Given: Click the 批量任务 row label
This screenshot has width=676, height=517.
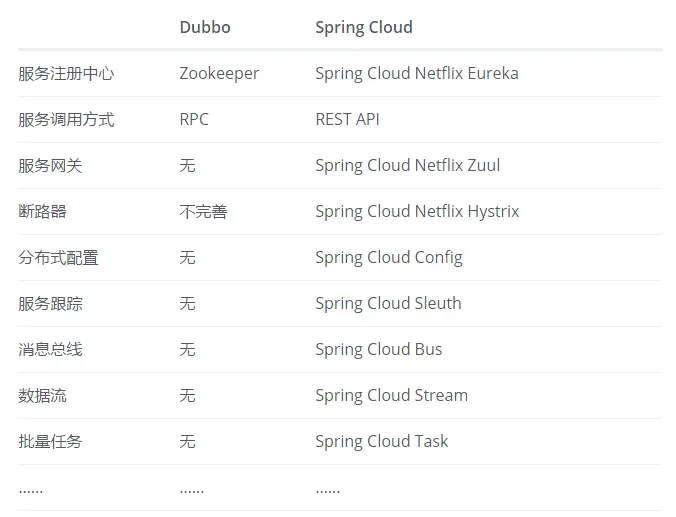Looking at the screenshot, I should (x=50, y=442).
